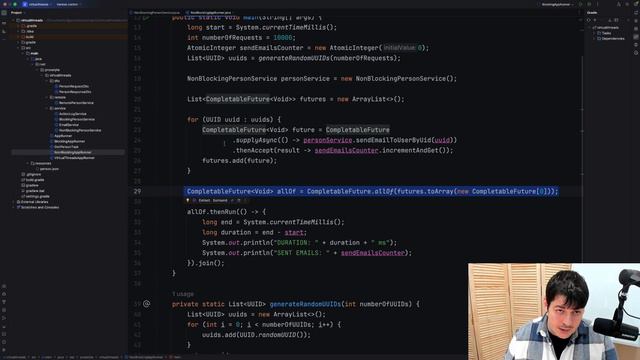Expand the .gradle folder

tap(18, 26)
